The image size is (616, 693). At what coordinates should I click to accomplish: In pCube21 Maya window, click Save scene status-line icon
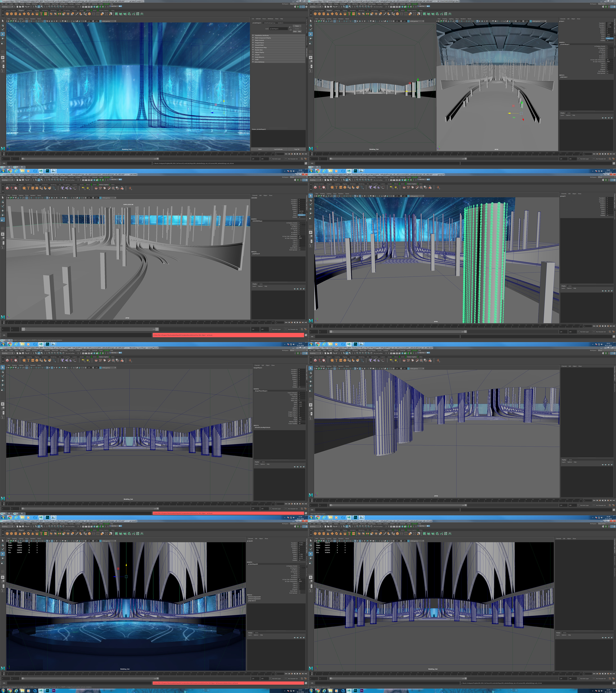(23, 7)
